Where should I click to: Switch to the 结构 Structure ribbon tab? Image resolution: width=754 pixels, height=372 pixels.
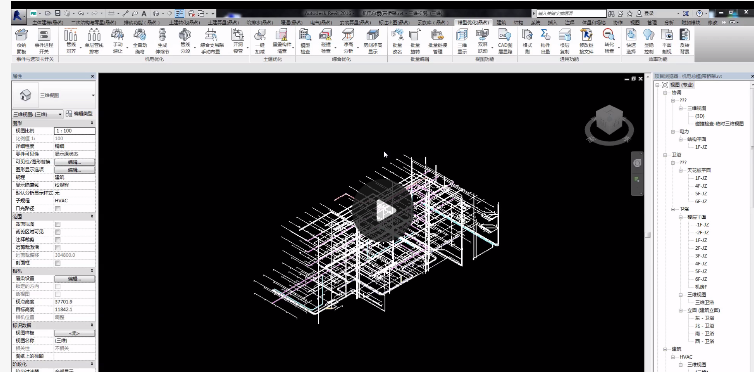click(518, 22)
